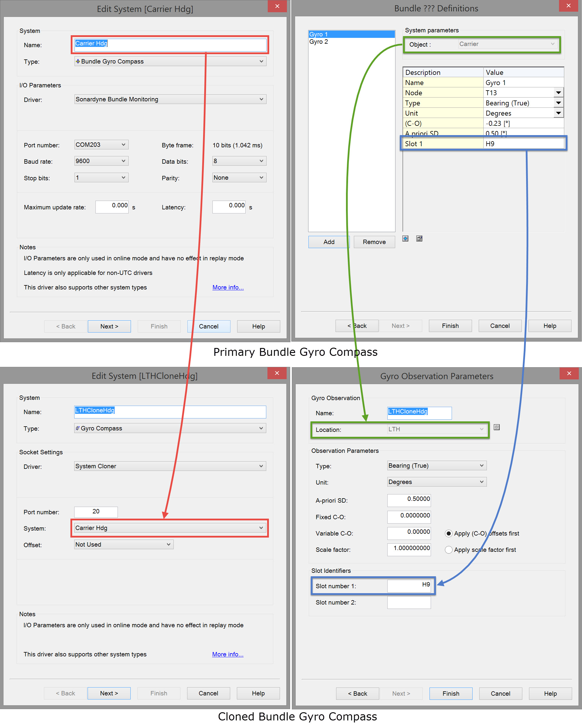Viewport: 582px width, 728px height.
Task: Click Finish in the Gyro Observation Parameters dialog
Action: coord(450,693)
